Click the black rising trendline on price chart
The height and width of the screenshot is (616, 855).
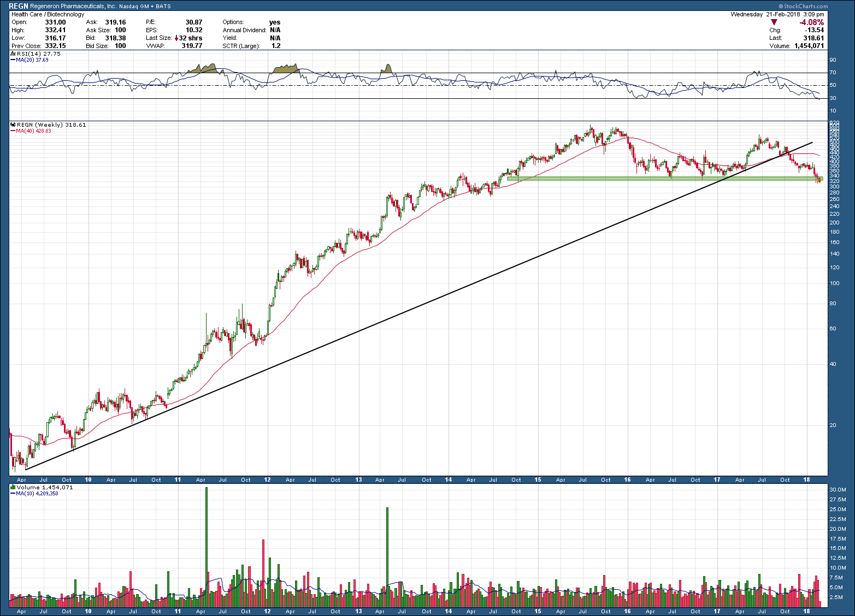[418, 306]
